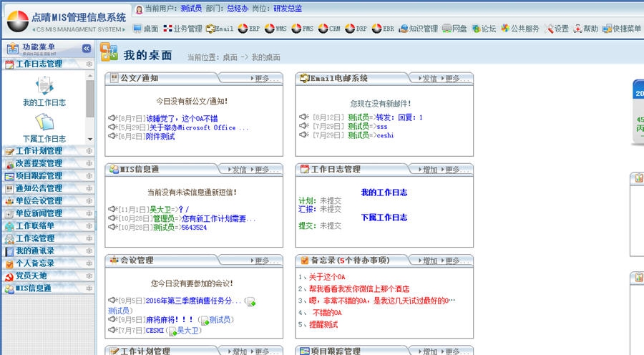
Task: Open the 快捷菜单 shortcut menu
Action: pos(621,29)
